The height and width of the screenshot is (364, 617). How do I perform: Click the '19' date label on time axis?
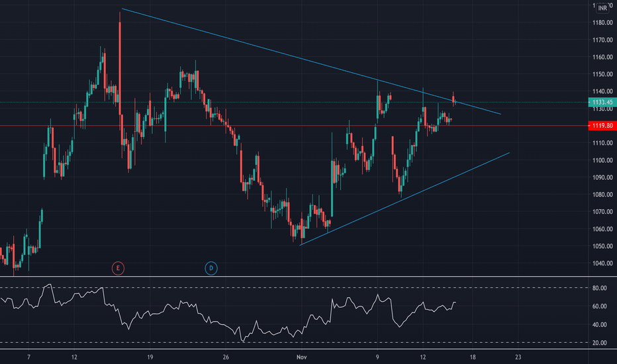[x=150, y=357]
